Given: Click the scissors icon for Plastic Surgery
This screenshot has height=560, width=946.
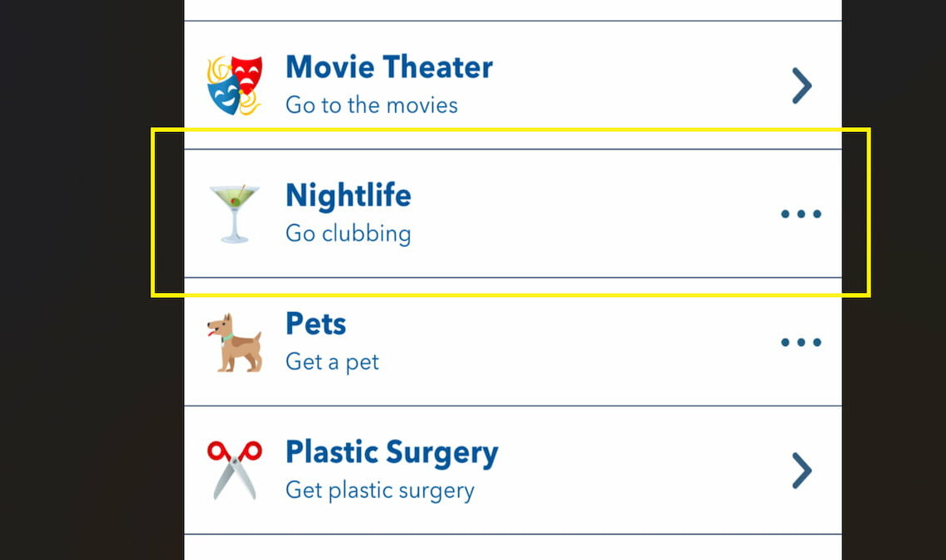Looking at the screenshot, I should pos(236,469).
